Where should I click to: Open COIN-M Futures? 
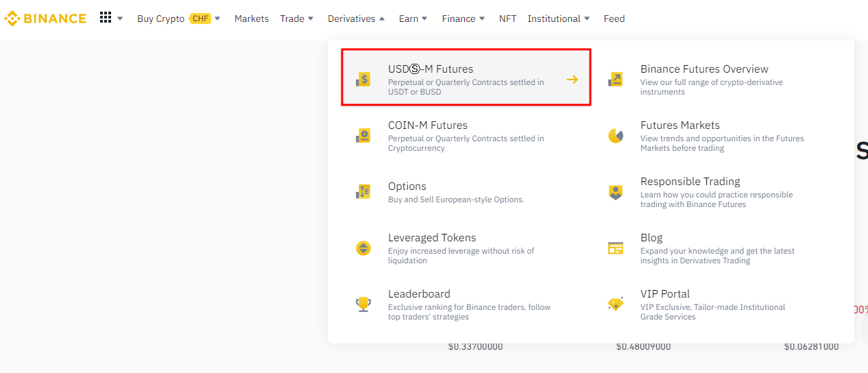pos(466,136)
